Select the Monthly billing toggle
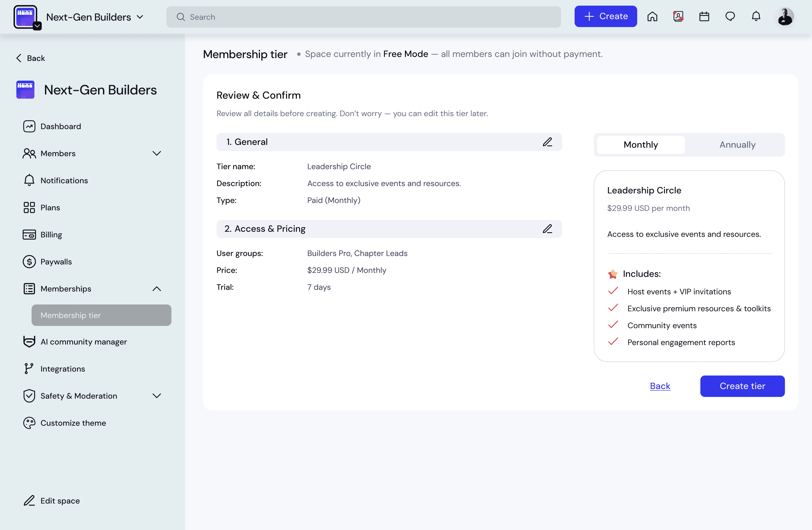The image size is (812, 530). [640, 145]
